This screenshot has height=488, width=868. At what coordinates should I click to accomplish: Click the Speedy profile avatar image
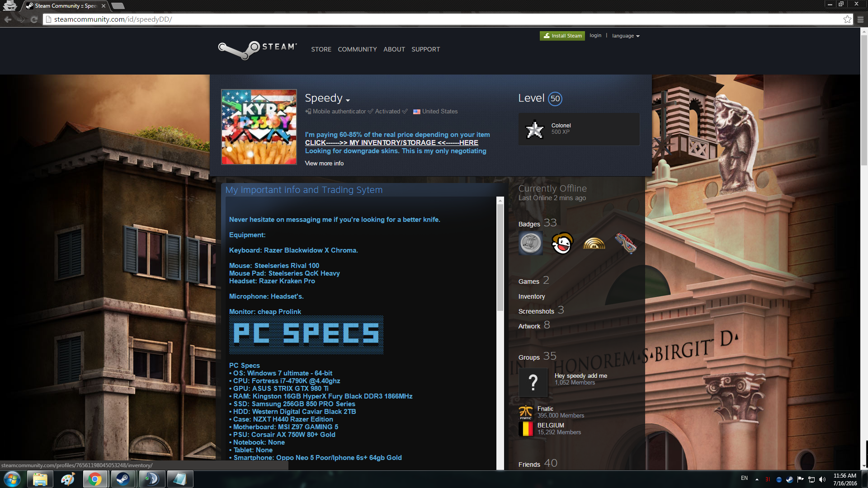point(259,127)
